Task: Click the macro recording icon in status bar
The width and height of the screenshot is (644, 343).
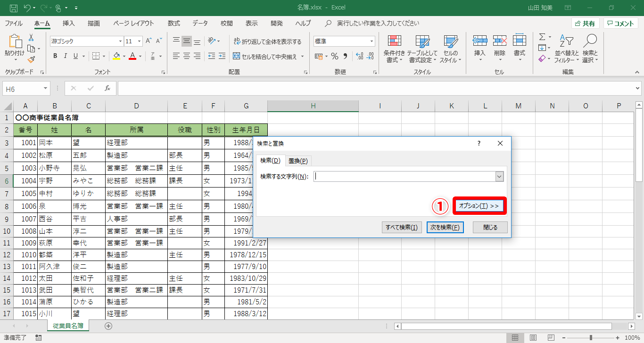Action: 38,338
